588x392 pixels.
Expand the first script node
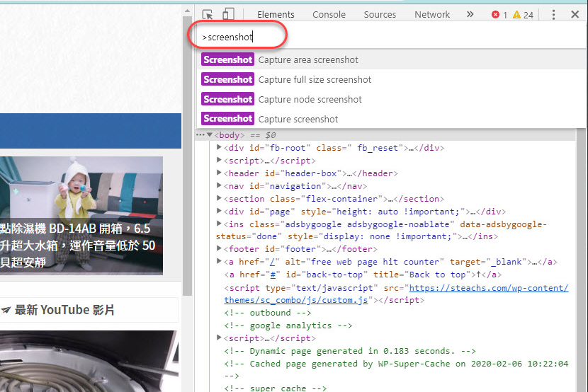(219, 160)
